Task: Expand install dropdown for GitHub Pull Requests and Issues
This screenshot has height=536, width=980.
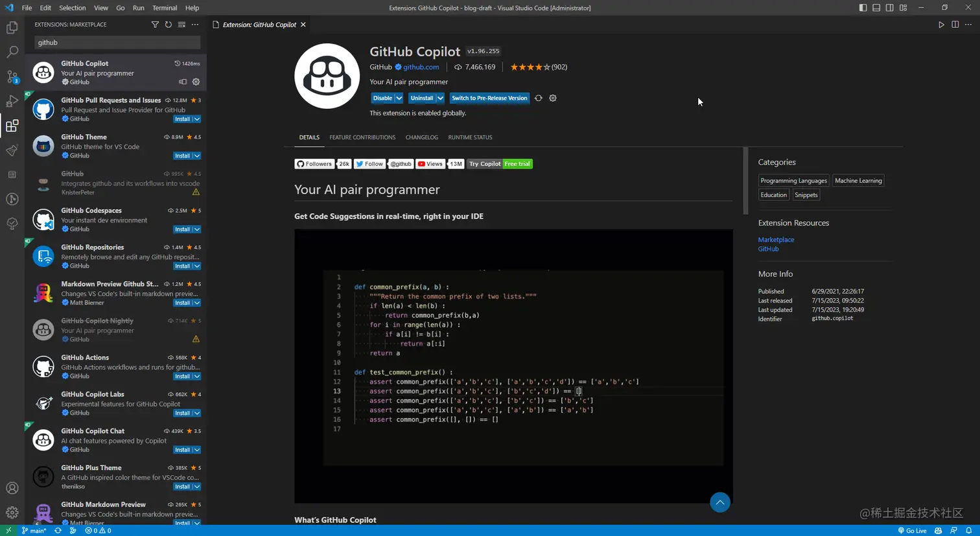Action: pos(197,119)
